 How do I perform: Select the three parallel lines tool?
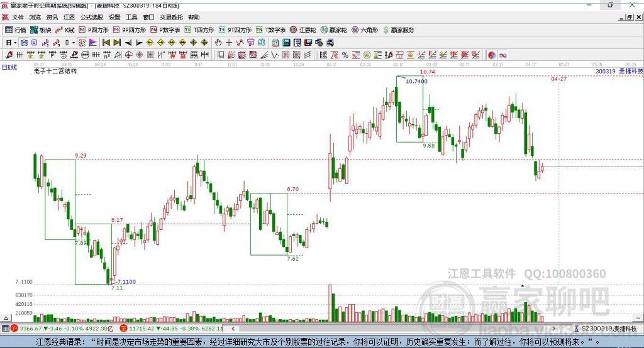pyautogui.click(x=308, y=55)
